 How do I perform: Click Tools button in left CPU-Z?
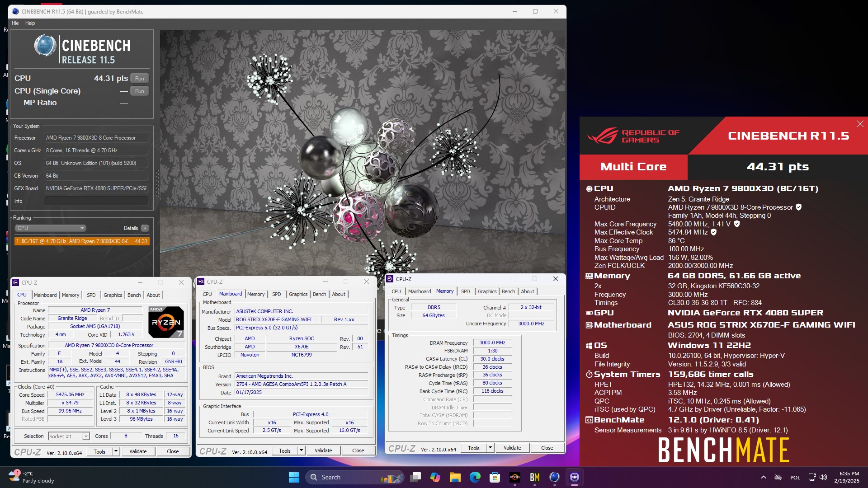(99, 451)
